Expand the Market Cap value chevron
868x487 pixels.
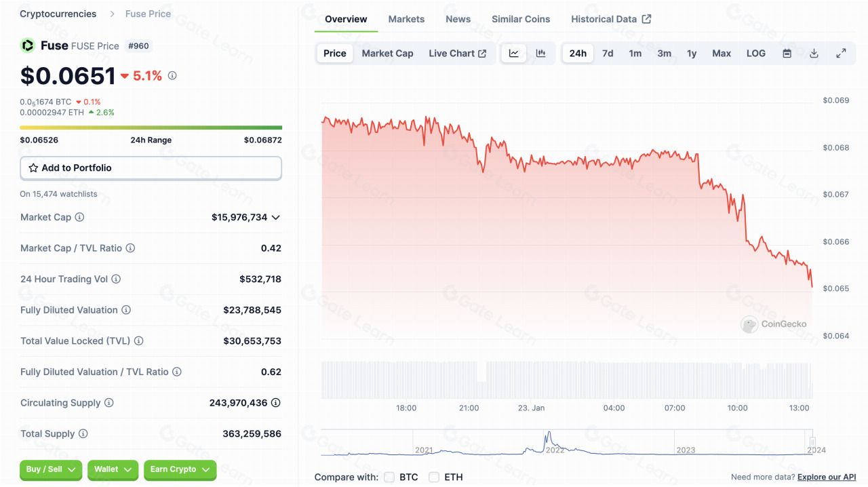pos(275,218)
